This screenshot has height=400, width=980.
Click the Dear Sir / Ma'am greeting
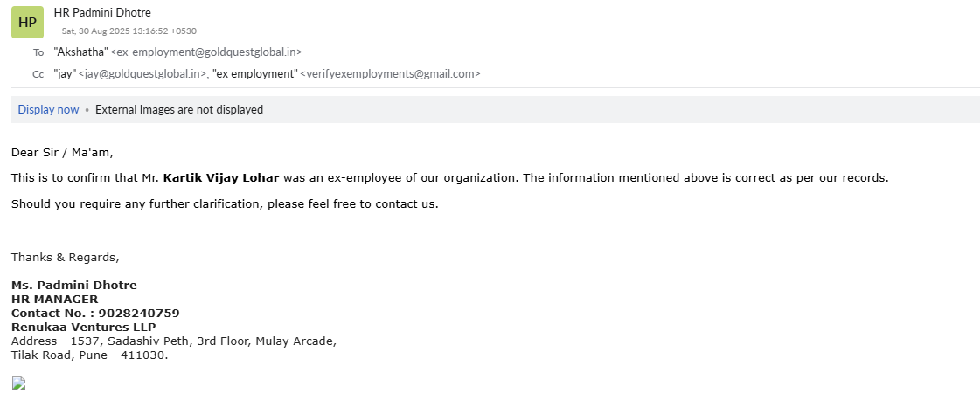pyautogui.click(x=62, y=152)
